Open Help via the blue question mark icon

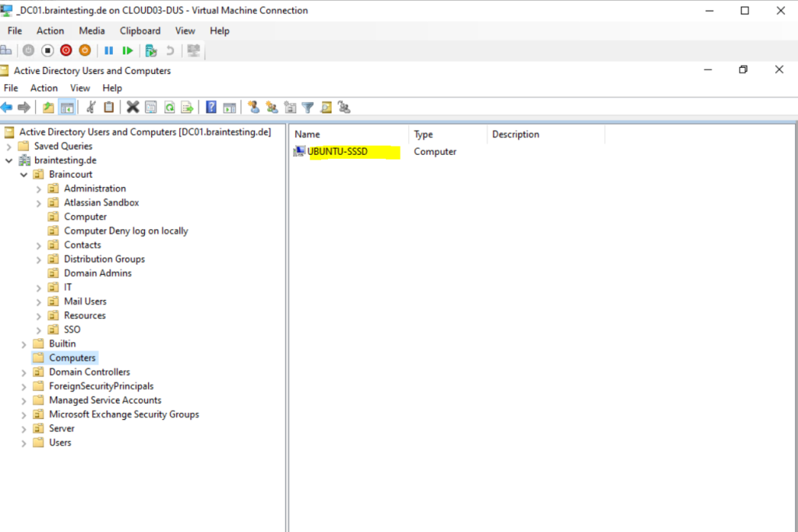tap(211, 107)
